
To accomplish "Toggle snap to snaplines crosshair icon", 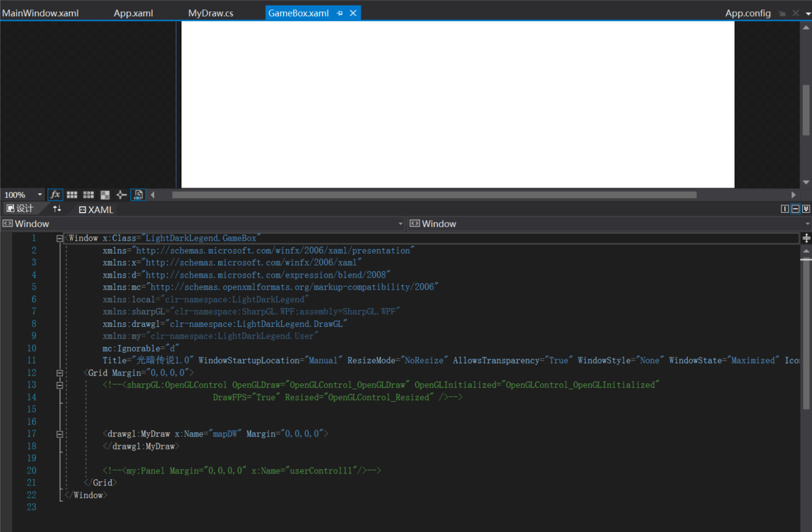I will point(121,195).
